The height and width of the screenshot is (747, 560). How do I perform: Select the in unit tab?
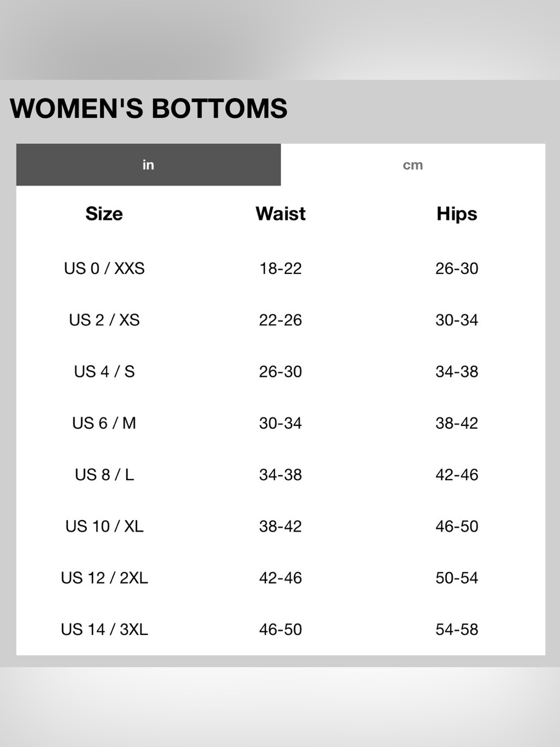click(148, 165)
